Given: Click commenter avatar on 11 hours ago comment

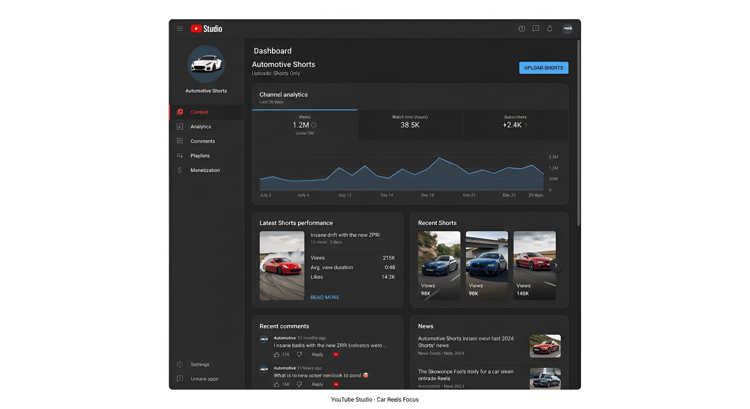Looking at the screenshot, I should click(x=264, y=369).
